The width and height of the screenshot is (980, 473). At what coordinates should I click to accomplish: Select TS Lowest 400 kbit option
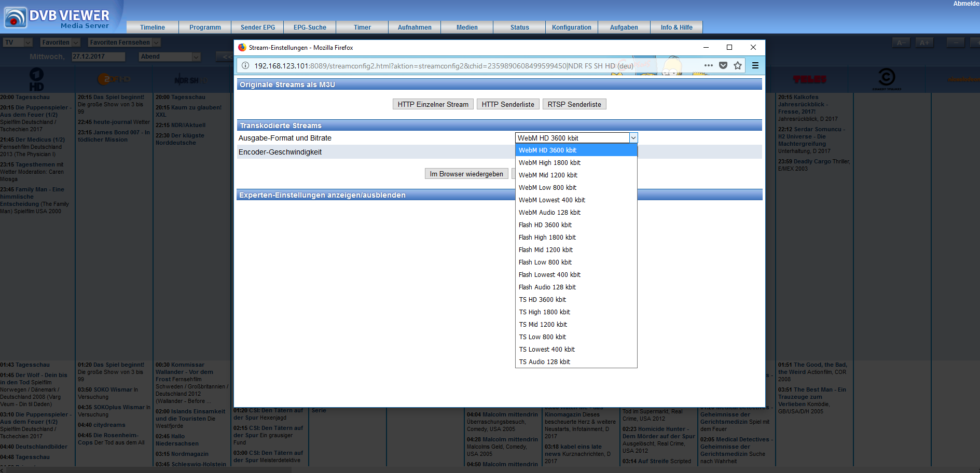[576, 349]
